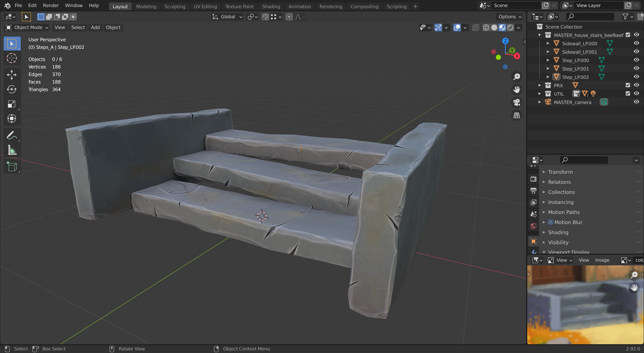Toggle the Motion Blur checkbox
This screenshot has height=353, width=644.
550,222
